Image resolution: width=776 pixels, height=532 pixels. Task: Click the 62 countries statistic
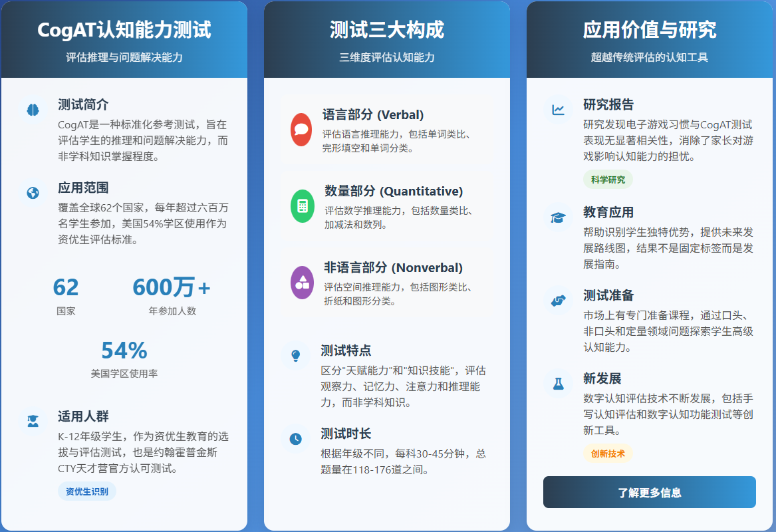pos(66,287)
